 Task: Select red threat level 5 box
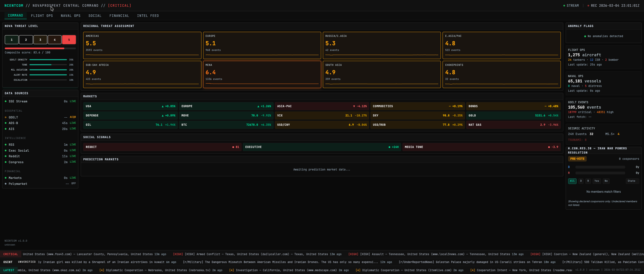pyautogui.click(x=69, y=40)
